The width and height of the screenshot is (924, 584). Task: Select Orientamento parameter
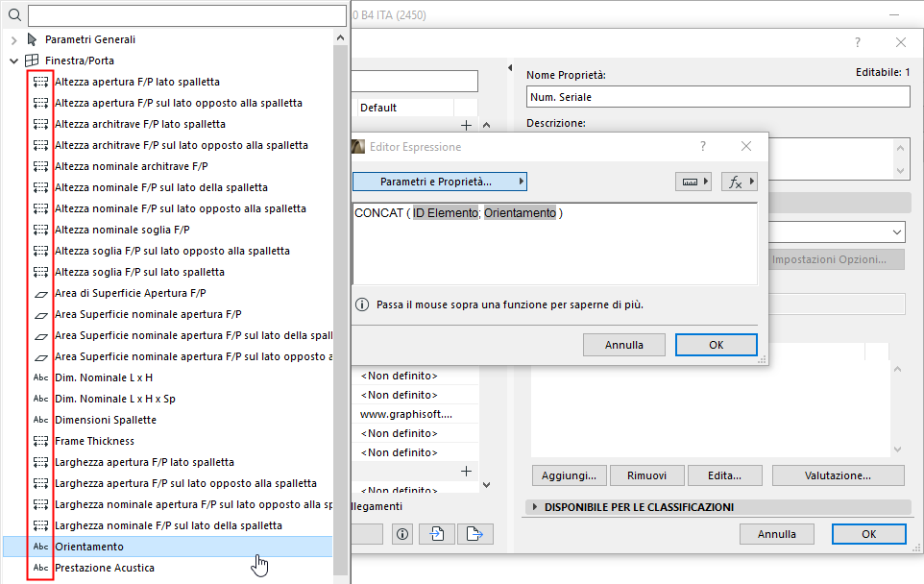(168, 547)
